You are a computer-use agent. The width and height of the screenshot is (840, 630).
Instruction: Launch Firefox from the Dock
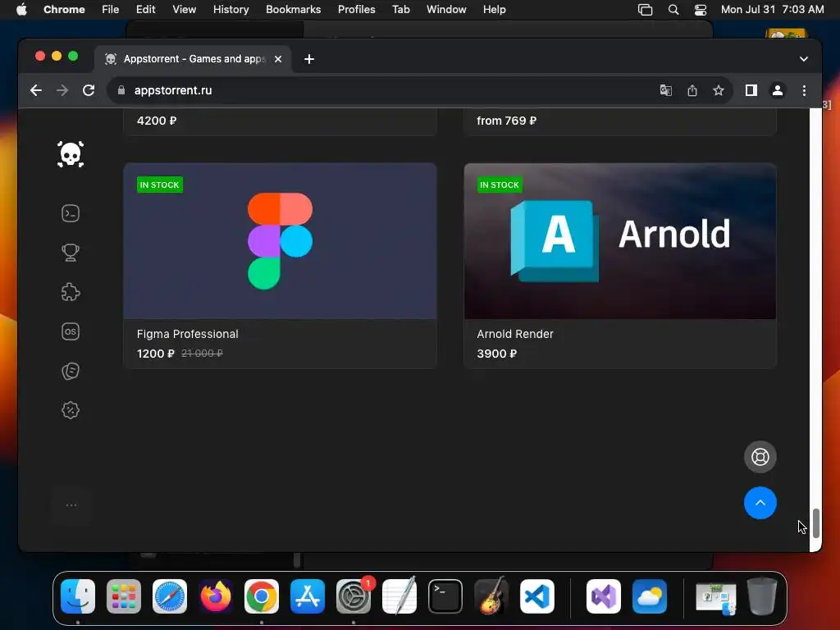coord(216,596)
